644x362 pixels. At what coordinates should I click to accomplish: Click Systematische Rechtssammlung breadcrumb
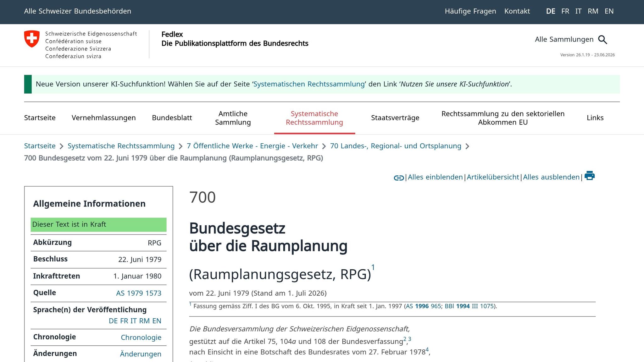(121, 146)
